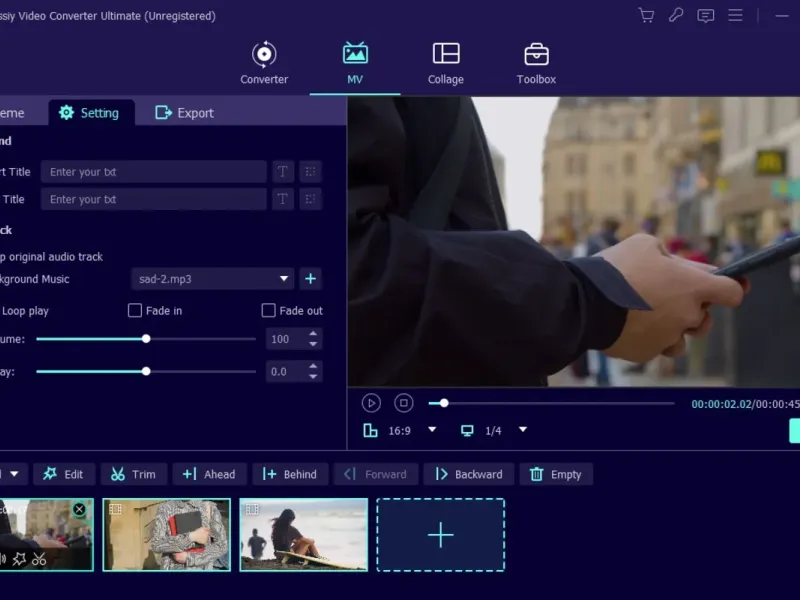Click the stop playback button
The image size is (800, 600).
(403, 403)
